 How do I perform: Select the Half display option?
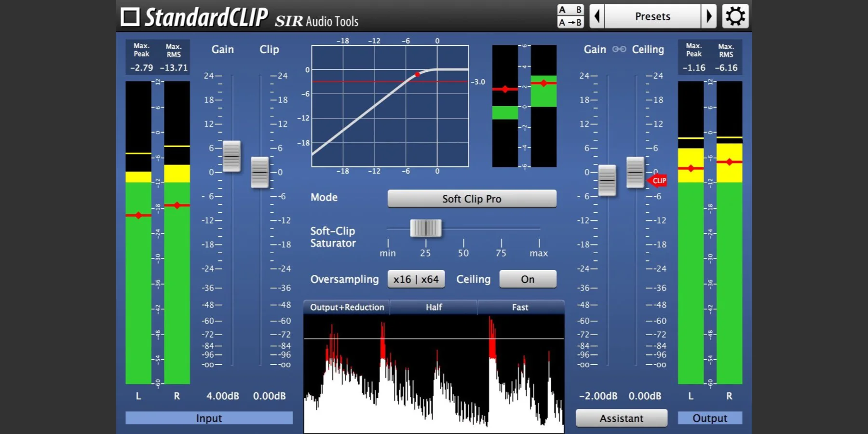[x=434, y=307]
